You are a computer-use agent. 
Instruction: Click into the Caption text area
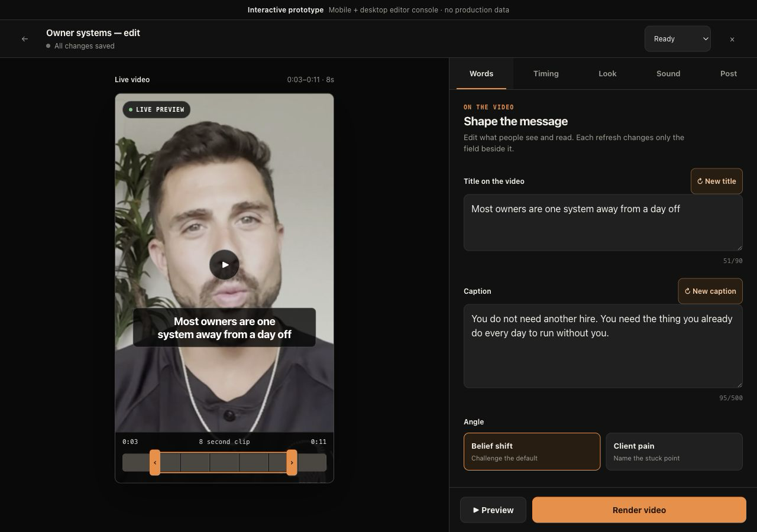603,346
